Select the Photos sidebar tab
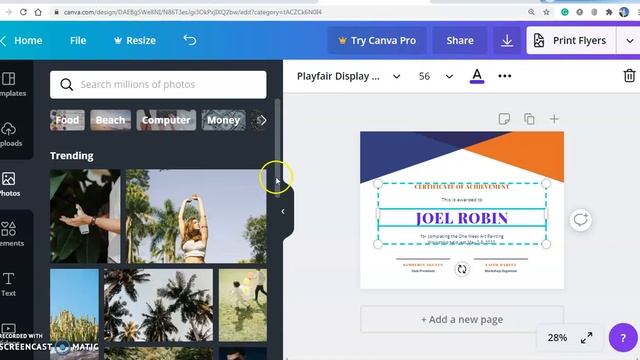The height and width of the screenshot is (360, 640). [x=10, y=184]
